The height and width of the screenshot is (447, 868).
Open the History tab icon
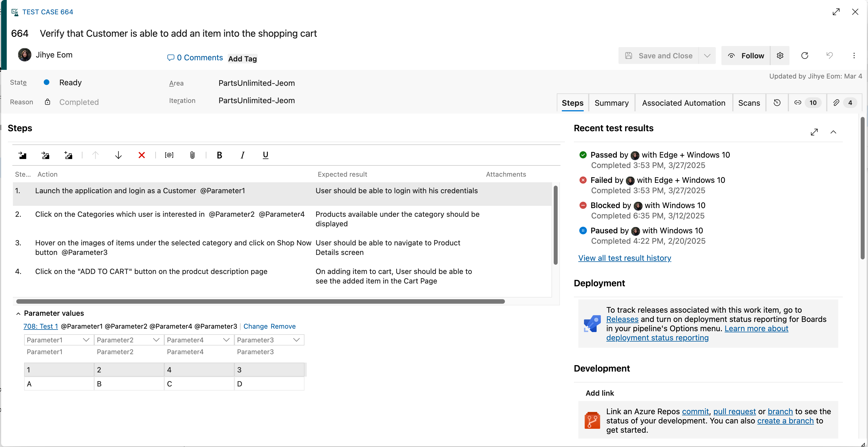click(777, 103)
